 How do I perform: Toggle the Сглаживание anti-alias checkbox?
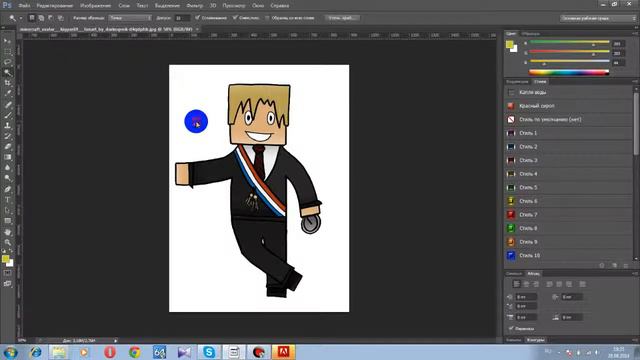coord(198,18)
